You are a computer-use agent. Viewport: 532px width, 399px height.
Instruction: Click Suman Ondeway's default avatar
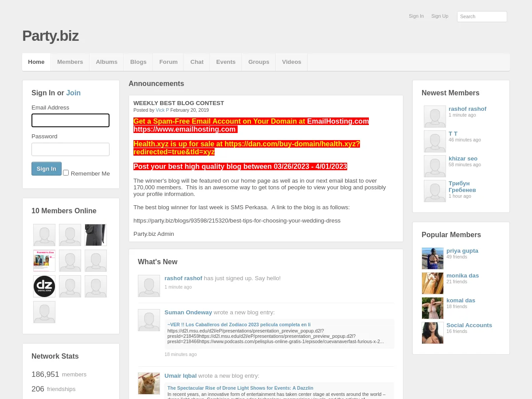pos(149,320)
